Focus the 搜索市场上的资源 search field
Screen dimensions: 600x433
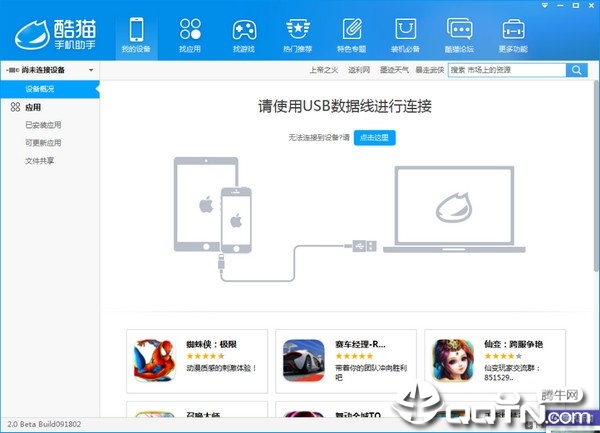507,70
